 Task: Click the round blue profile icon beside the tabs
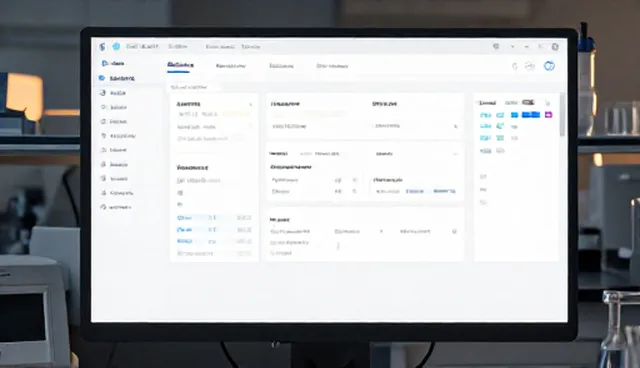(549, 66)
